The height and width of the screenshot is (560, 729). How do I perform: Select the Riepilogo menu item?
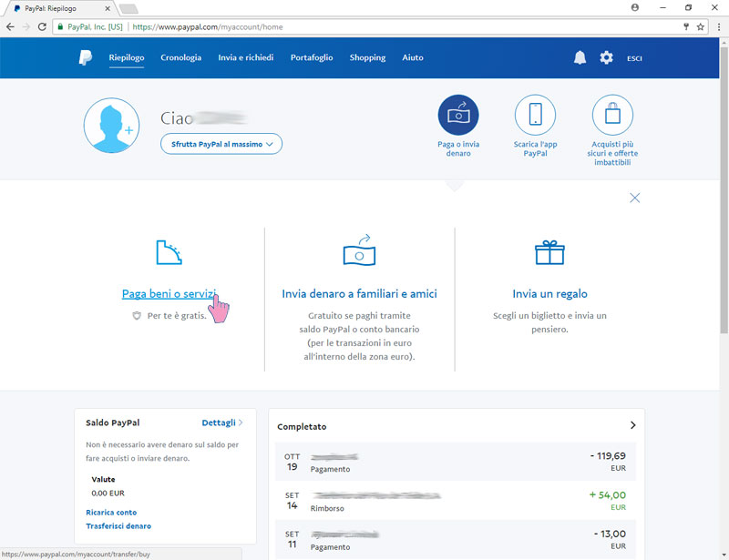tap(127, 57)
